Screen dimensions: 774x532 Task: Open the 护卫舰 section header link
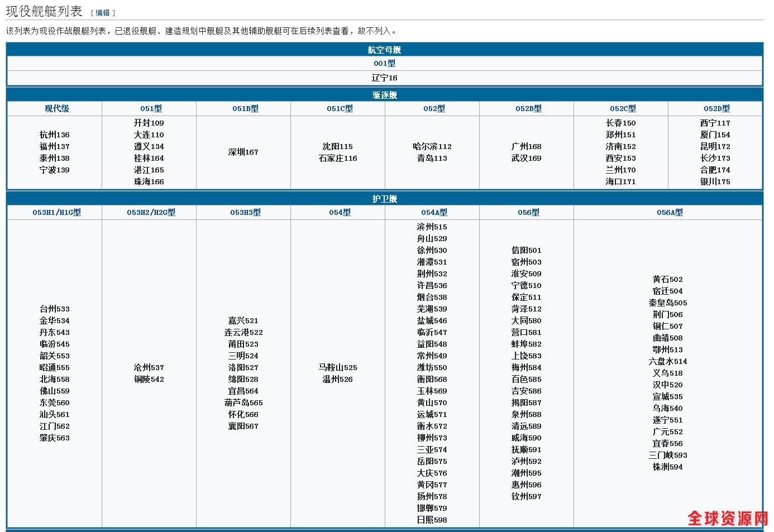(x=384, y=199)
